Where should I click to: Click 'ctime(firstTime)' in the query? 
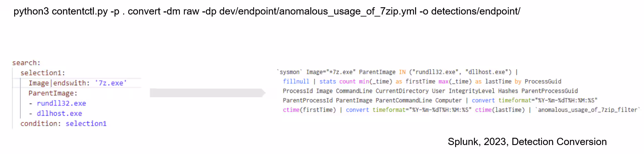click(x=309, y=110)
